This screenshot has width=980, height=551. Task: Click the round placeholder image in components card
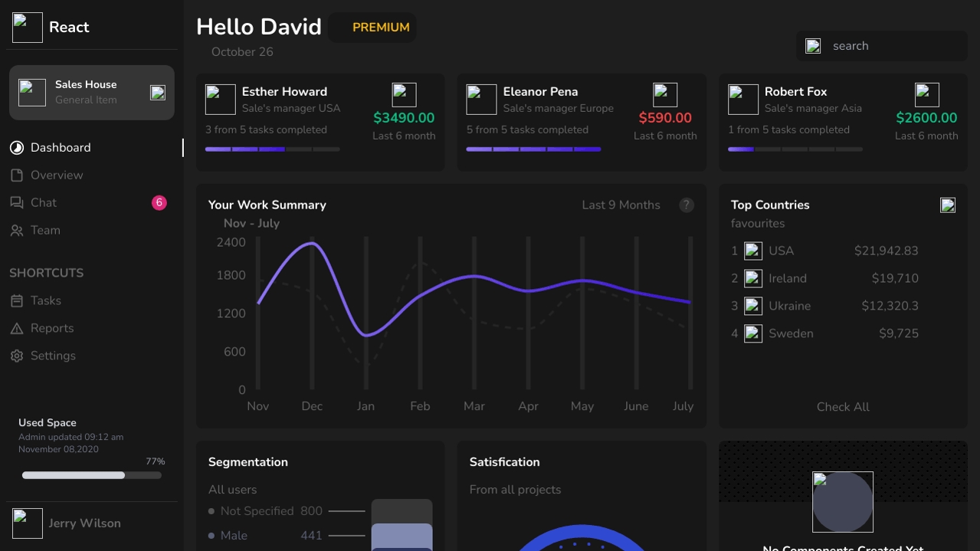(843, 502)
